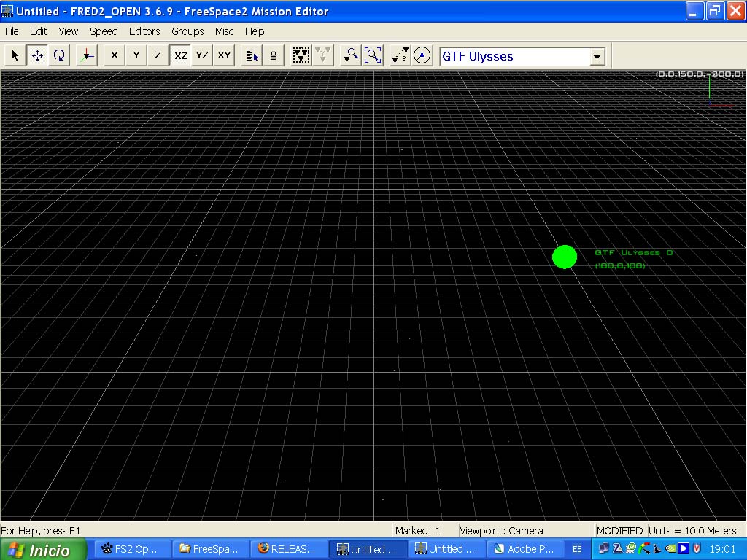Click the padlock lock-objects icon

tap(274, 55)
